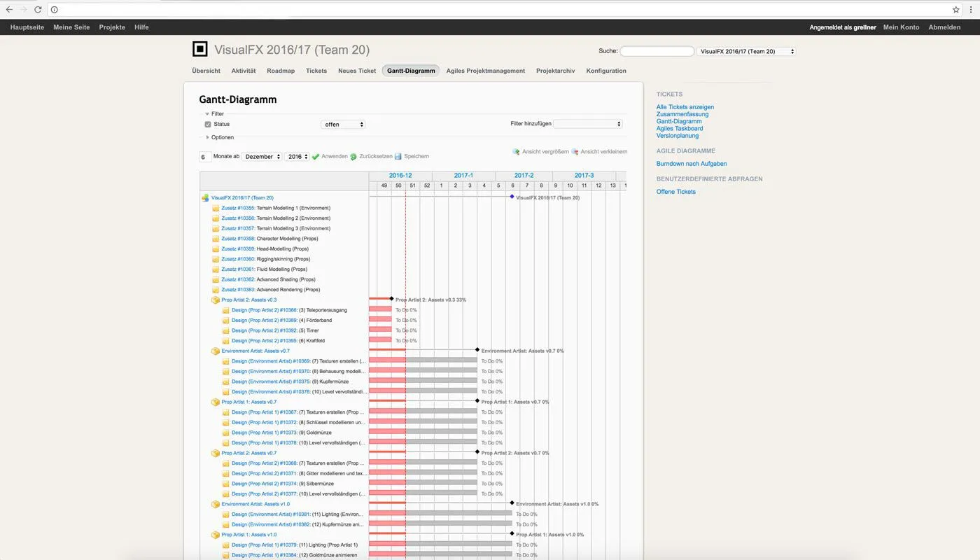Collapse the Filter section
Screen dimensions: 980x560
tap(215, 114)
